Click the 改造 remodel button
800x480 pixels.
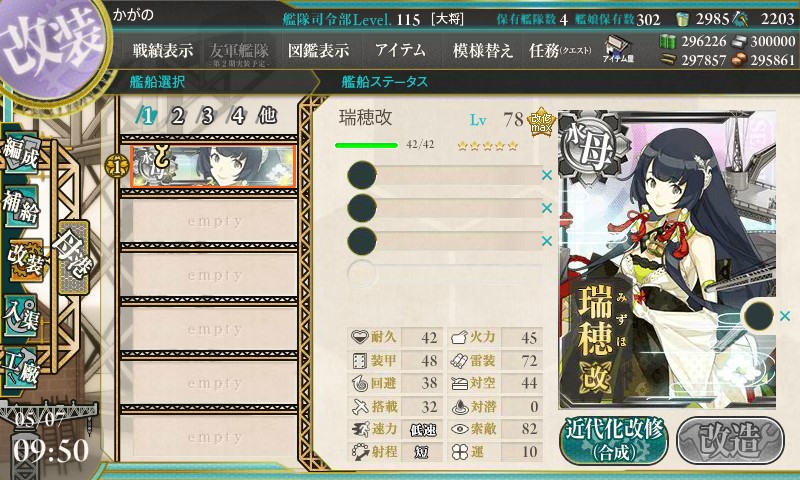coord(730,440)
